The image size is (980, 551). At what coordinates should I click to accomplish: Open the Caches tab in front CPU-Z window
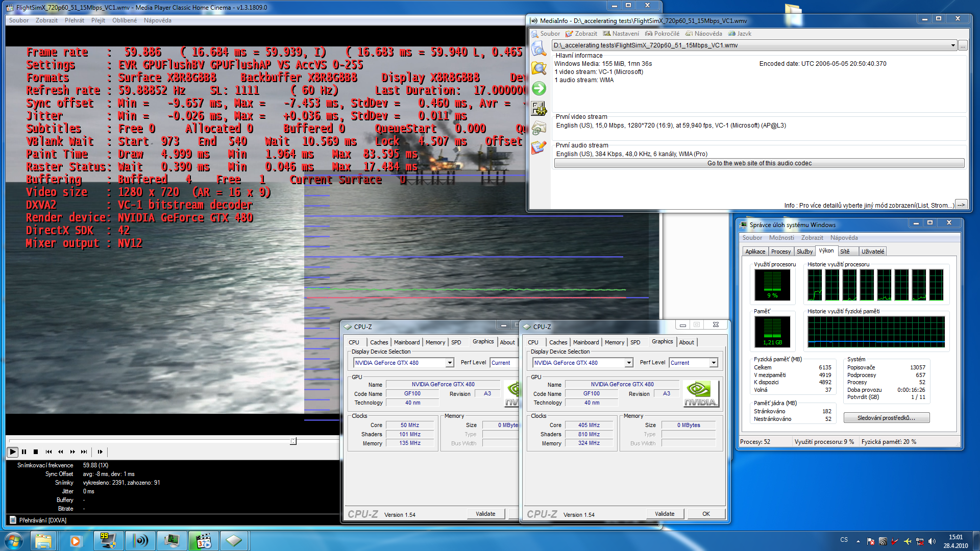click(x=558, y=342)
